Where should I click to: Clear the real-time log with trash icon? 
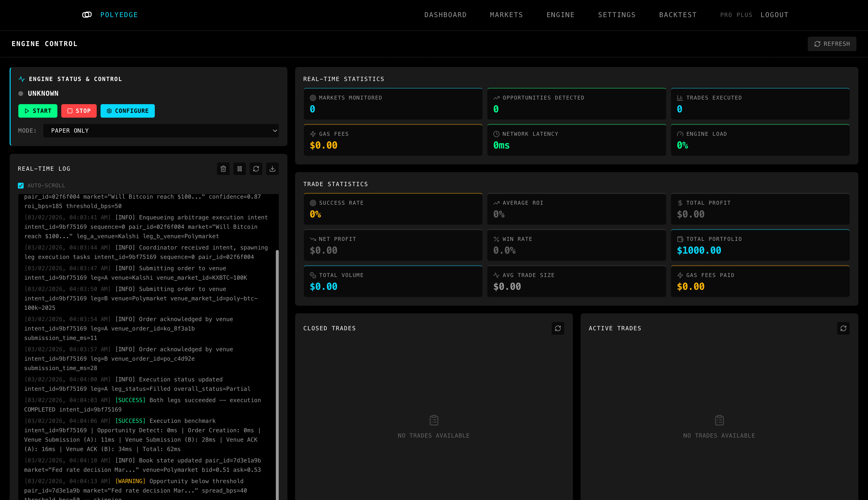click(x=223, y=169)
